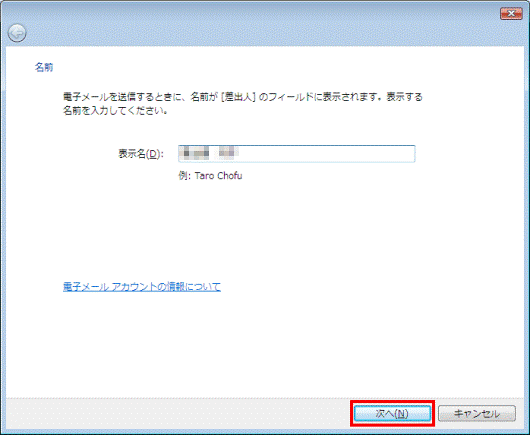
Task: Close the wizard with the red X
Action: (511, 14)
